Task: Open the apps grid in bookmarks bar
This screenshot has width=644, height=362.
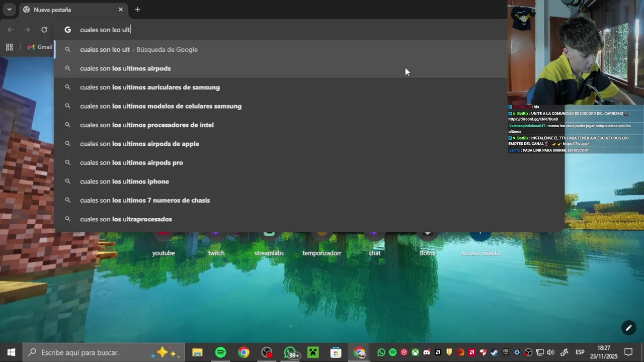Action: tap(9, 47)
